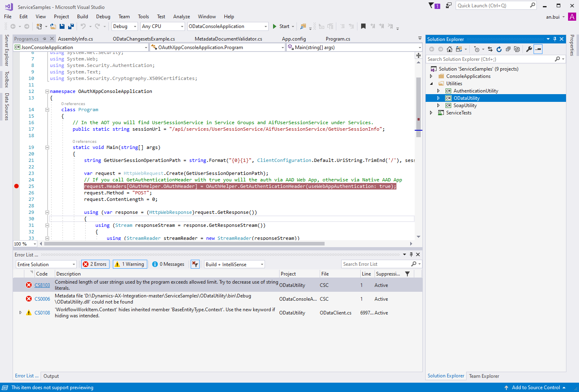Viewport: 579px width, 392px height.
Task: Click the split editor icon above scrollbar
Action: point(418,55)
